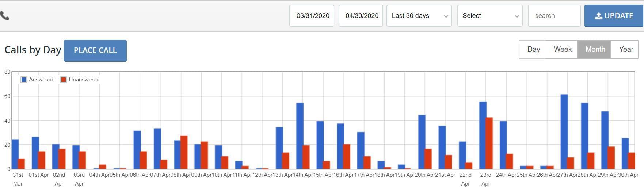644x187 pixels.
Task: Open the Last 30 days dropdown
Action: click(419, 16)
